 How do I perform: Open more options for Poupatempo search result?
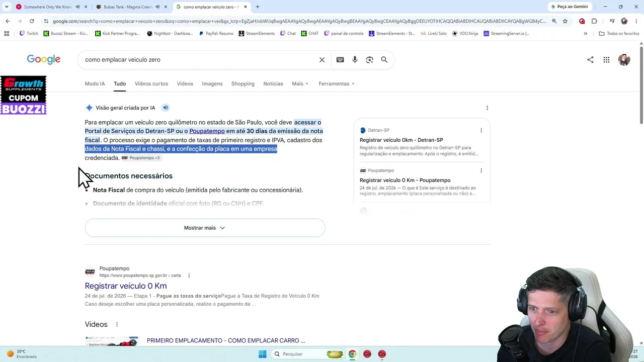click(x=189, y=276)
